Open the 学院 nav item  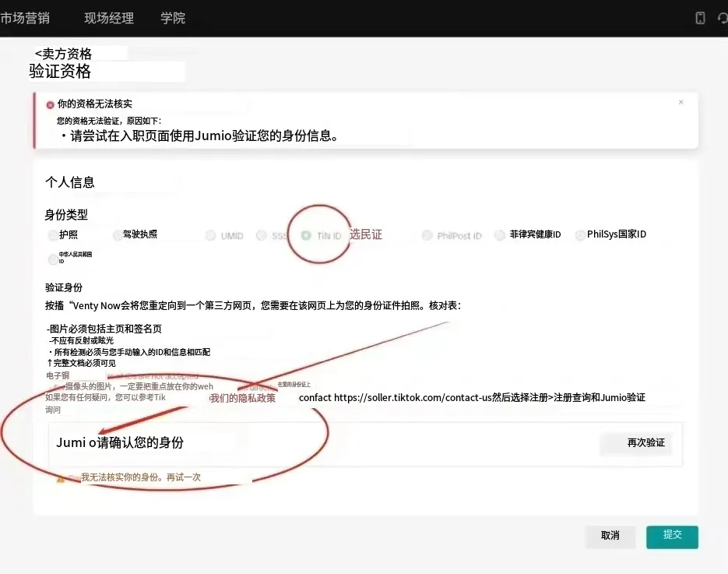(x=173, y=18)
